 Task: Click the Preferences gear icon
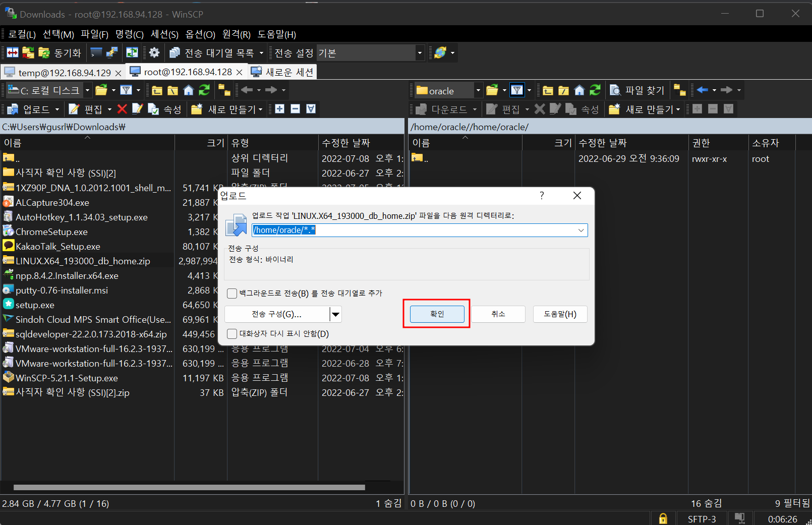tap(154, 53)
